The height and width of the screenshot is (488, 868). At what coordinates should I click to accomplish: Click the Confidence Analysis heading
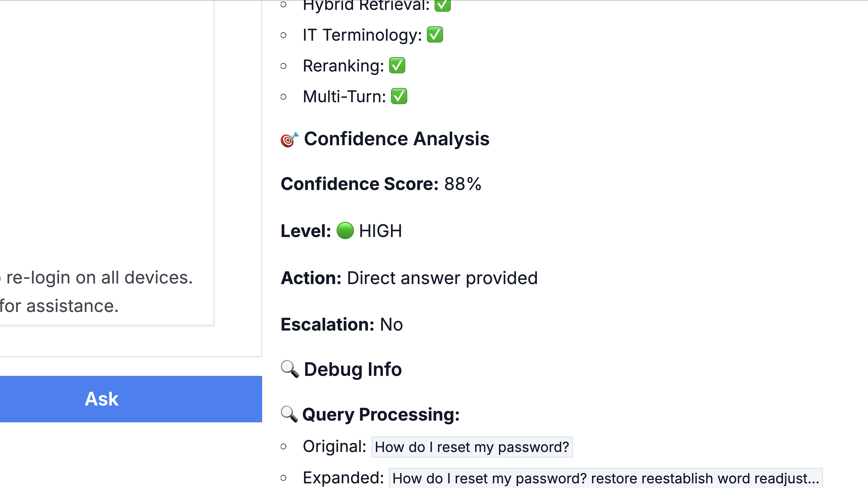pos(396,139)
